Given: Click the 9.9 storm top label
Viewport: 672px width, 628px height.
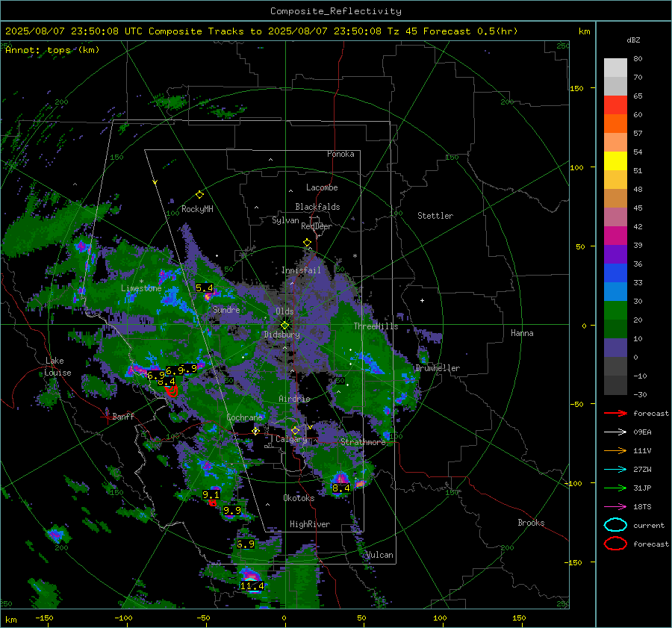Looking at the screenshot, I should pyautogui.click(x=232, y=511).
